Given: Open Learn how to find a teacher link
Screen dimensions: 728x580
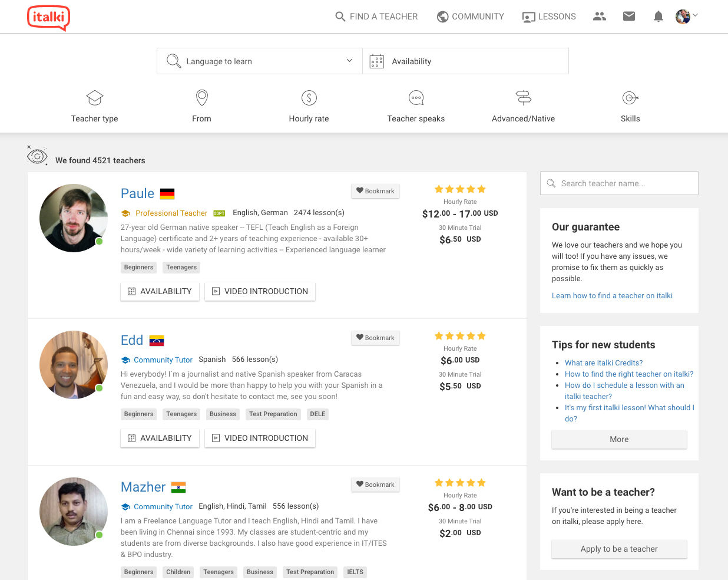Looking at the screenshot, I should point(612,296).
